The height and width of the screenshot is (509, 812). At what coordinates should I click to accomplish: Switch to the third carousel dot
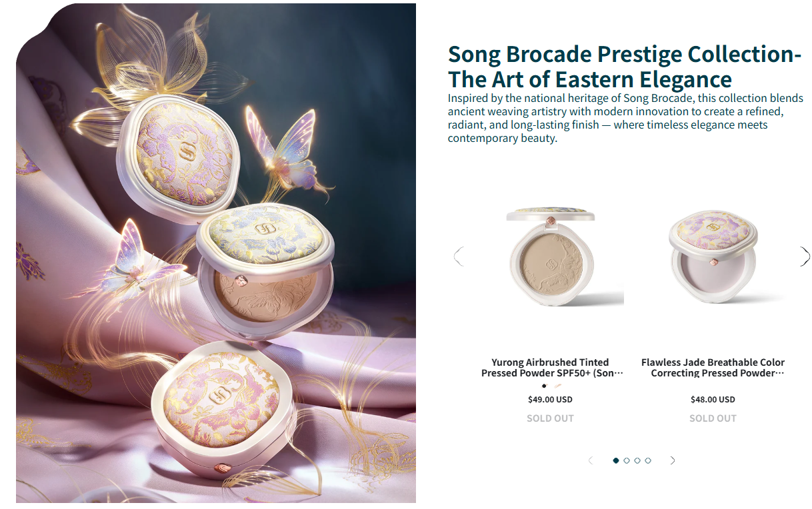click(637, 460)
